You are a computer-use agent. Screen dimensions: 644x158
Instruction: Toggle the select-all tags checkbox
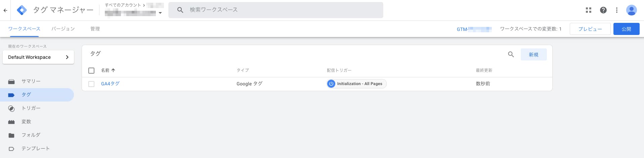pos(91,71)
